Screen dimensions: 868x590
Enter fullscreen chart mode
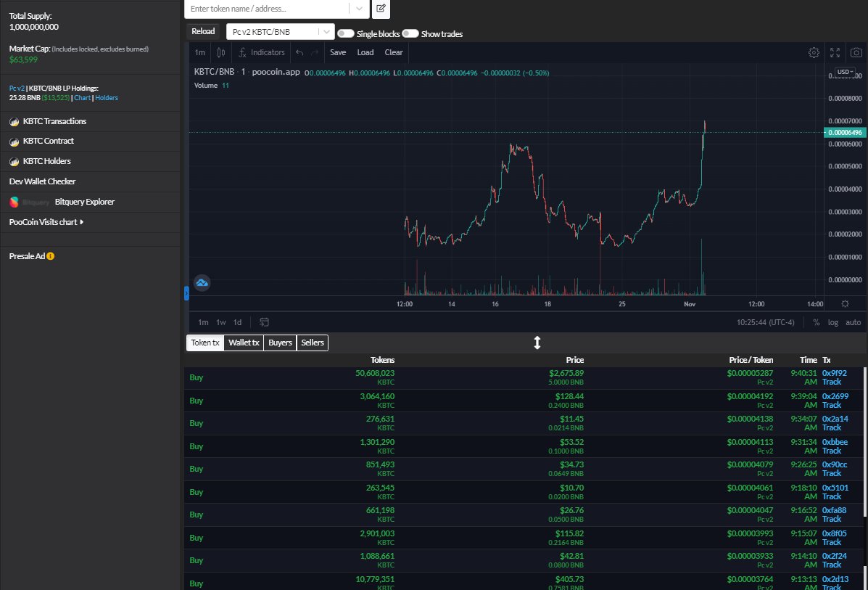tap(835, 53)
